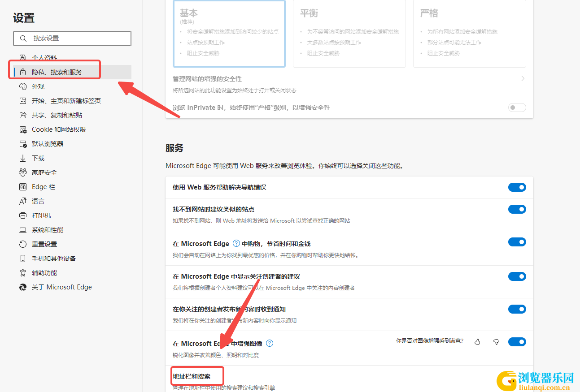The height and width of the screenshot is (392, 580).
Task: Open 系统和性能 settings
Action: tap(72, 230)
